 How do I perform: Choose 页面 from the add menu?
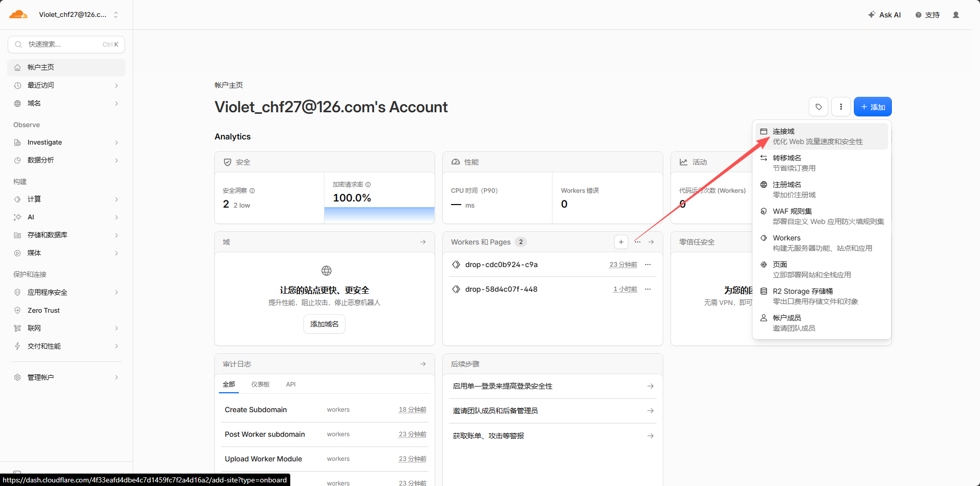point(822,270)
